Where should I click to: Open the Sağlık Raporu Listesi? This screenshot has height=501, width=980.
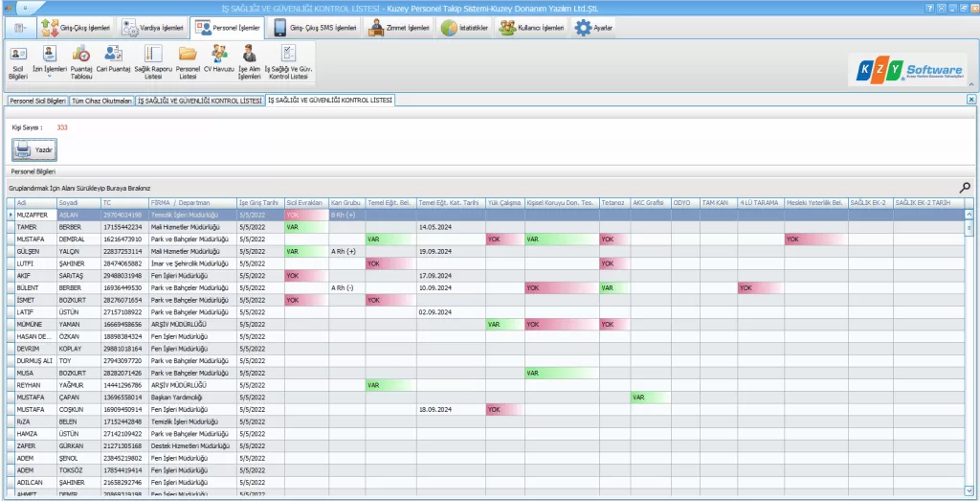tap(155, 59)
